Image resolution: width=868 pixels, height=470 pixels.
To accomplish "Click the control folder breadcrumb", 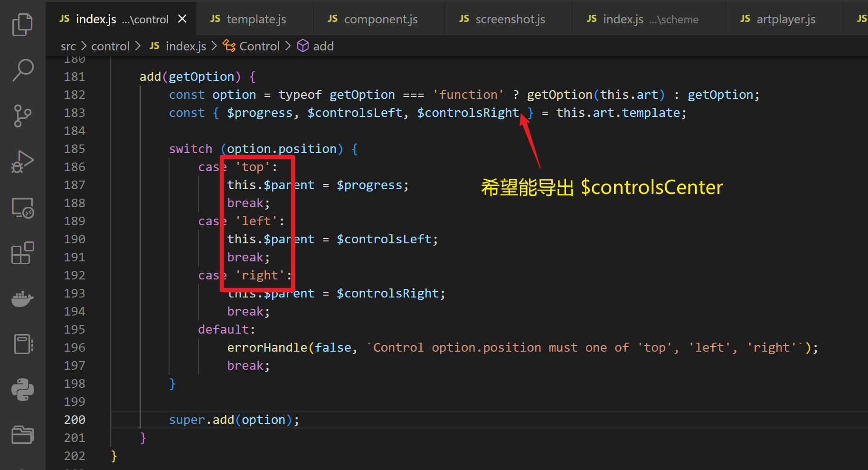I will point(110,46).
